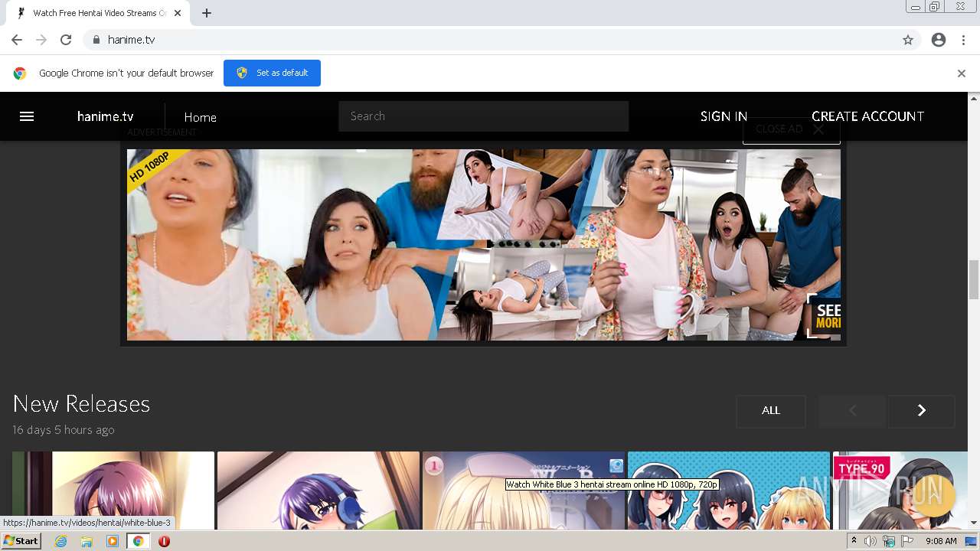This screenshot has width=980, height=551.
Task: Dismiss the default browser notification bar
Action: coord(962,73)
